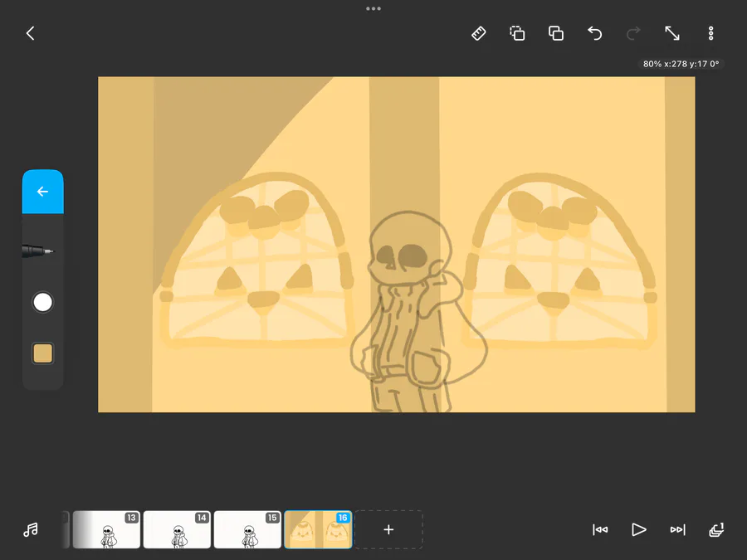
Task: Open the white brush size circle
Action: coord(43,302)
